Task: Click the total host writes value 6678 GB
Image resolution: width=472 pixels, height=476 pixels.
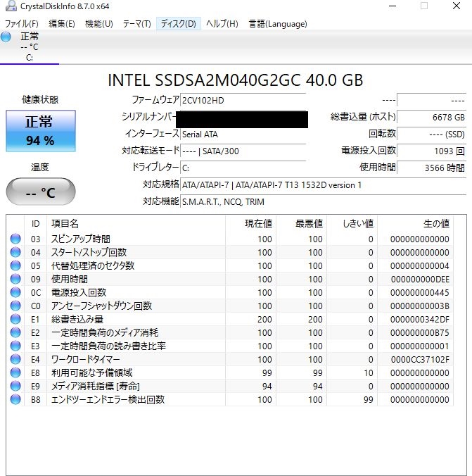Action: tap(432, 117)
